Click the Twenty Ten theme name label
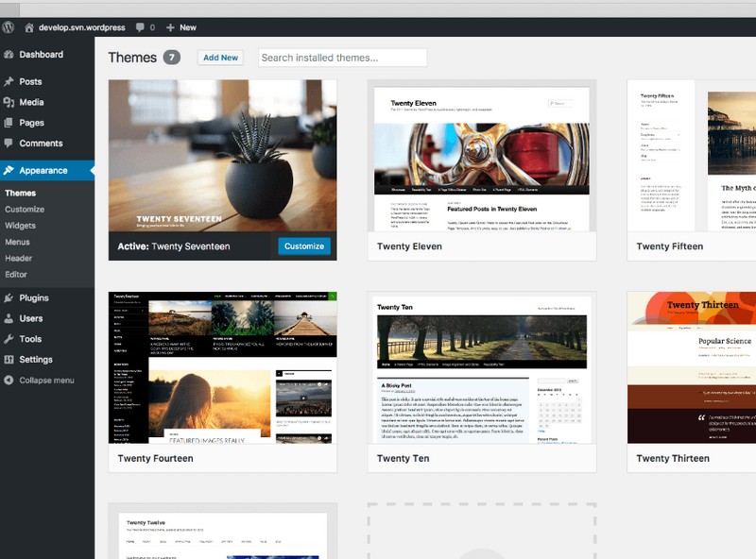 click(404, 458)
